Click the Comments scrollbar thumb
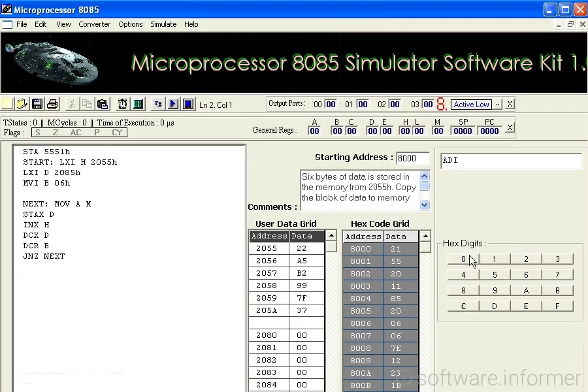 pos(425,186)
